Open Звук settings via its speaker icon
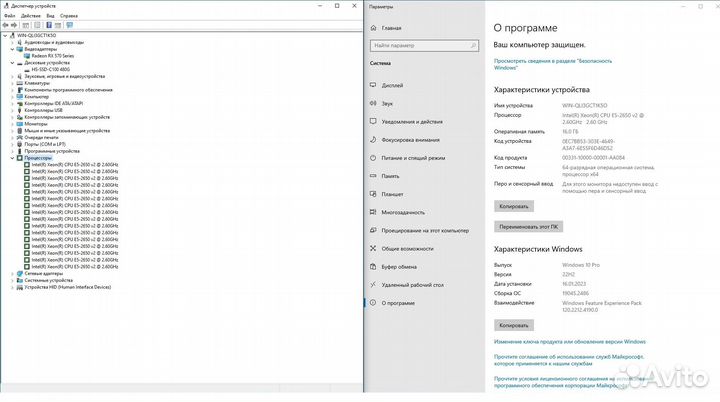This screenshot has height=402, width=720. pyautogui.click(x=373, y=103)
